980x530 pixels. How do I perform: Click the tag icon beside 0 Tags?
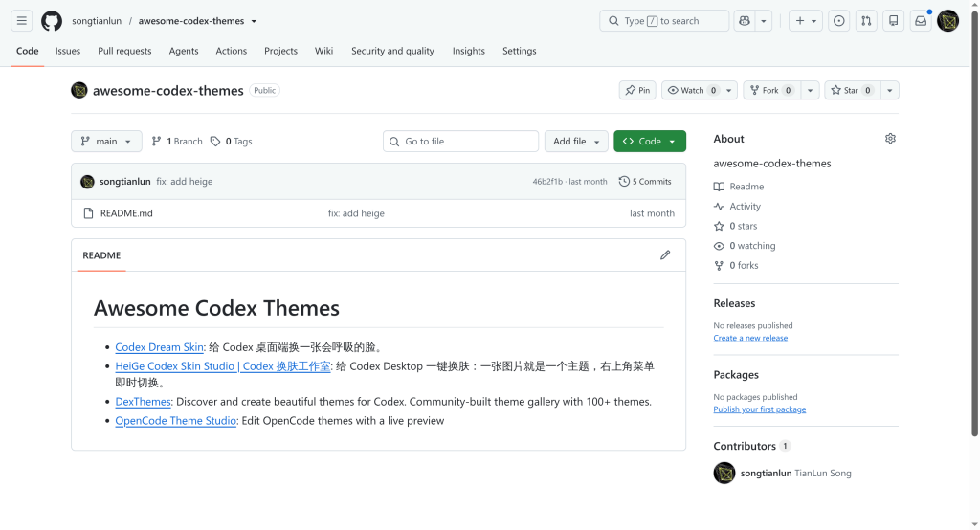click(215, 142)
